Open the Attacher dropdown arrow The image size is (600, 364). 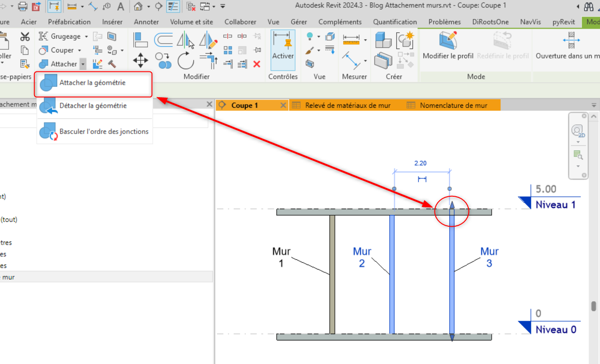coord(83,64)
